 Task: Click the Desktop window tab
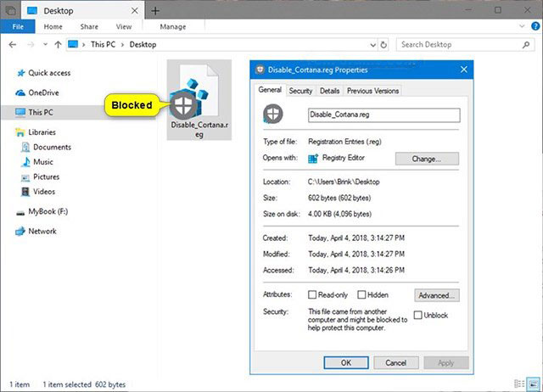(83, 11)
